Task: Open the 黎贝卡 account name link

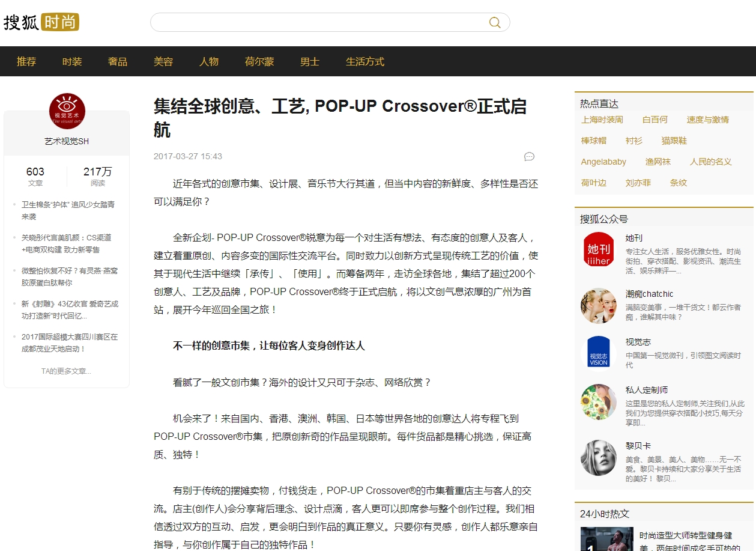Action: [x=638, y=446]
